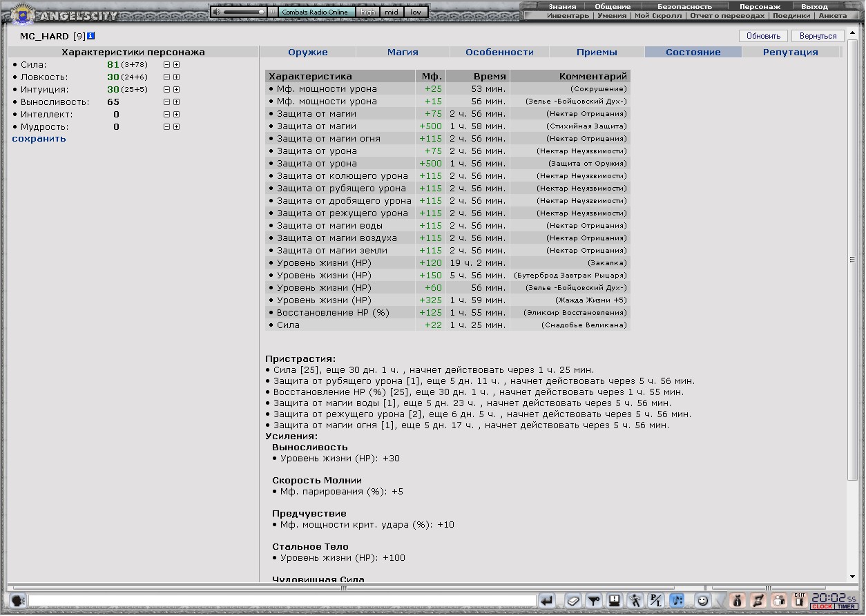The image size is (866, 616).
Task: Switch to the Приемы tab
Action: coord(597,52)
